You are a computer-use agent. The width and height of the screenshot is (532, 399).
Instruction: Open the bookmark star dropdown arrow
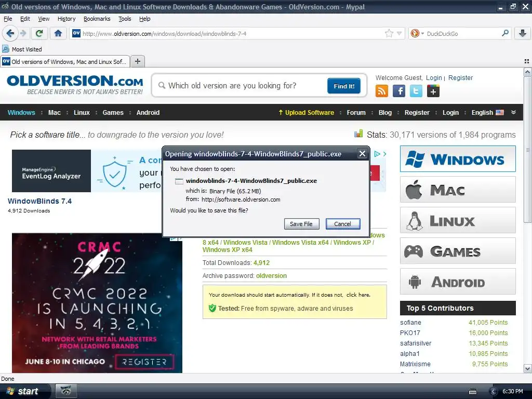pyautogui.click(x=400, y=33)
